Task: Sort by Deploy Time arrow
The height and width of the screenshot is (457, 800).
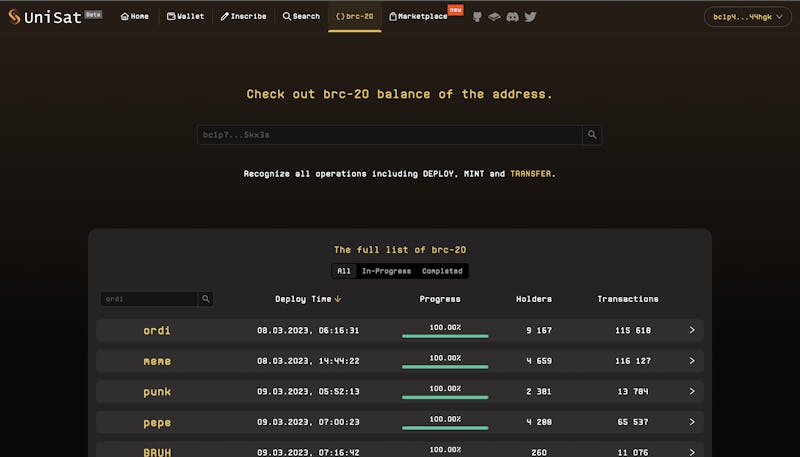Action: pos(338,299)
